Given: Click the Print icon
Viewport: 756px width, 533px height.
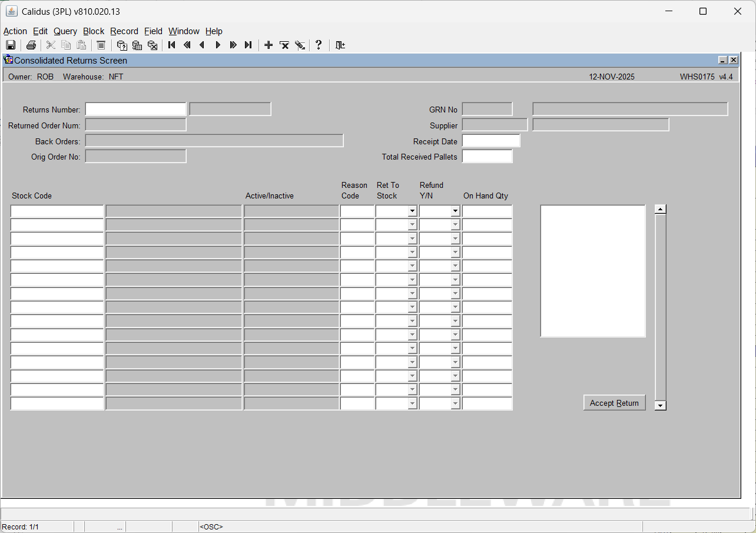Looking at the screenshot, I should click(31, 45).
